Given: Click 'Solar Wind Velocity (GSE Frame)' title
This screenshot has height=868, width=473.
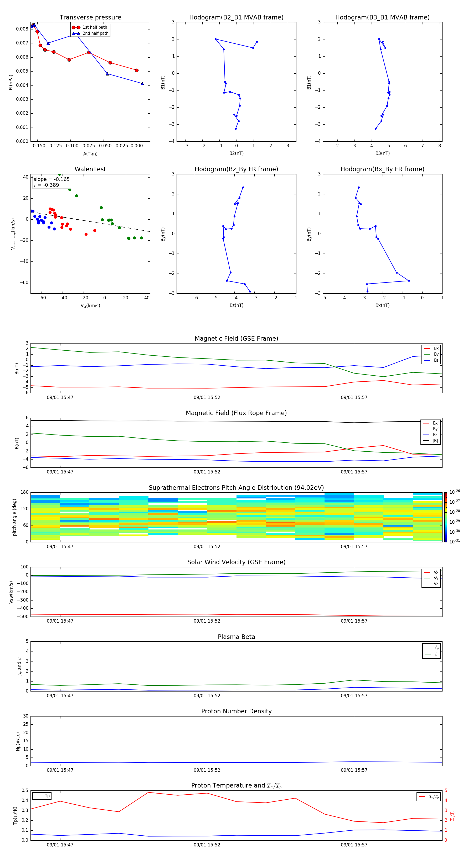Looking at the screenshot, I should [236, 562].
